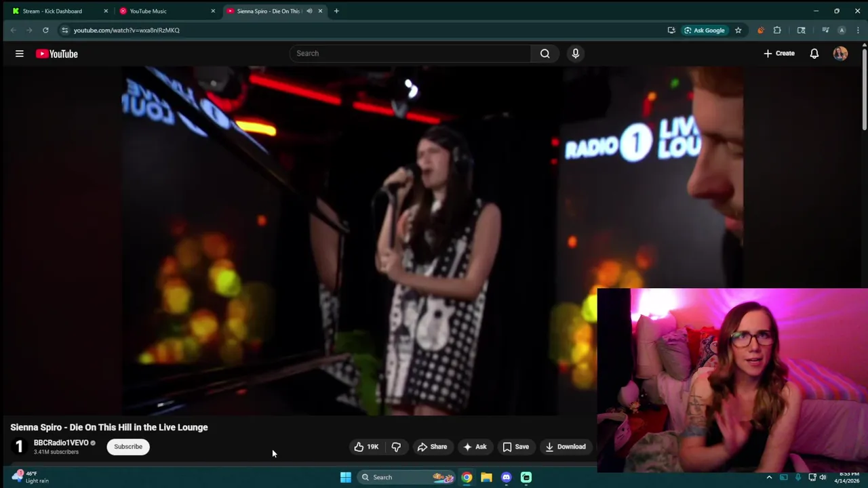Screen dimensions: 868x488
Task: Click the page vertical scrollbar
Action: pos(865,88)
